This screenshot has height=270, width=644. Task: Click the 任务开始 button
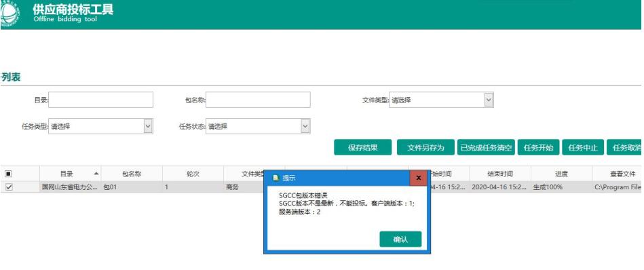(538, 148)
